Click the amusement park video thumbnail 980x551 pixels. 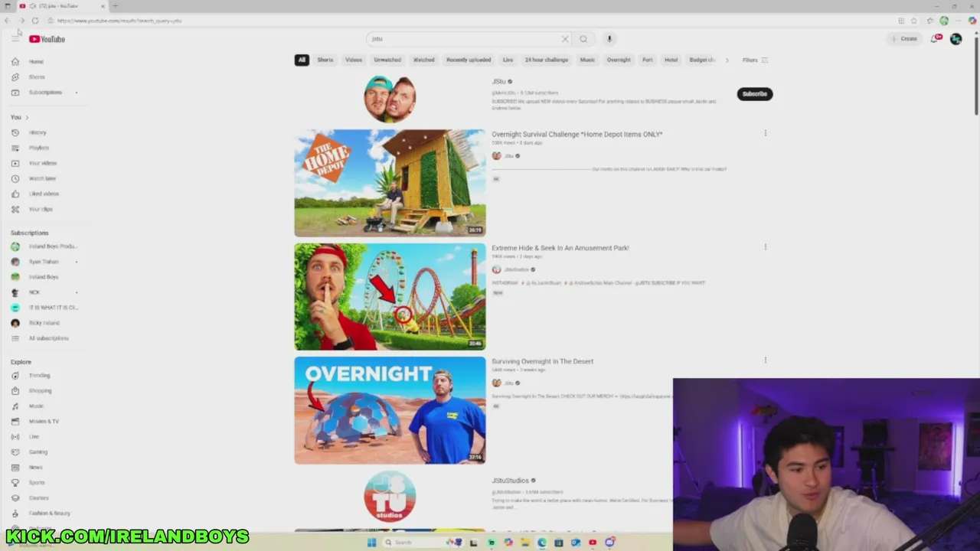click(390, 296)
